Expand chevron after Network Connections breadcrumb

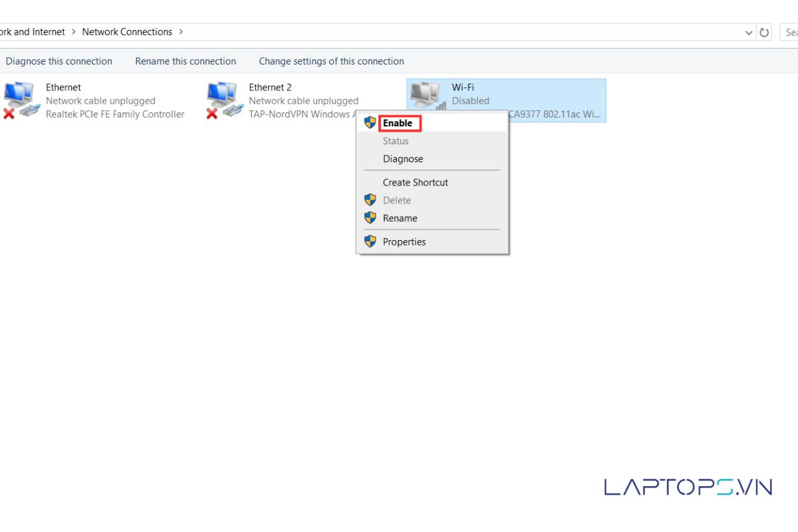[x=181, y=32]
